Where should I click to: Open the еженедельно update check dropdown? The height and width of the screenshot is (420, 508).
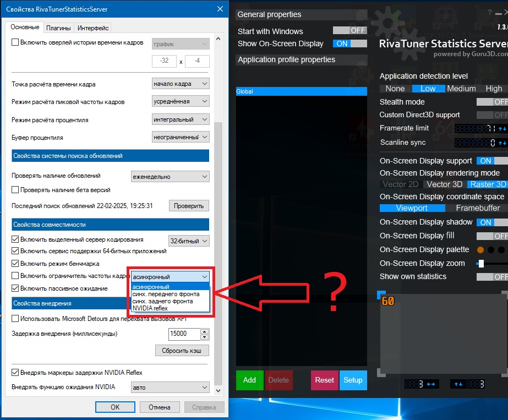click(x=170, y=177)
